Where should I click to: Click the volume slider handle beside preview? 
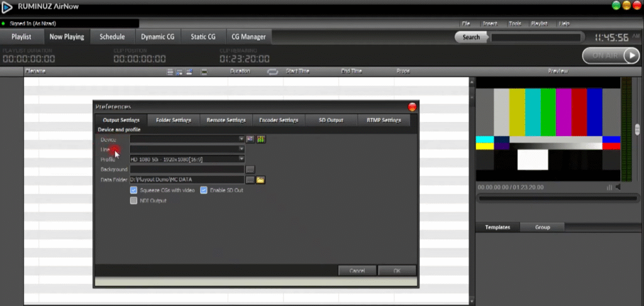(x=637, y=129)
